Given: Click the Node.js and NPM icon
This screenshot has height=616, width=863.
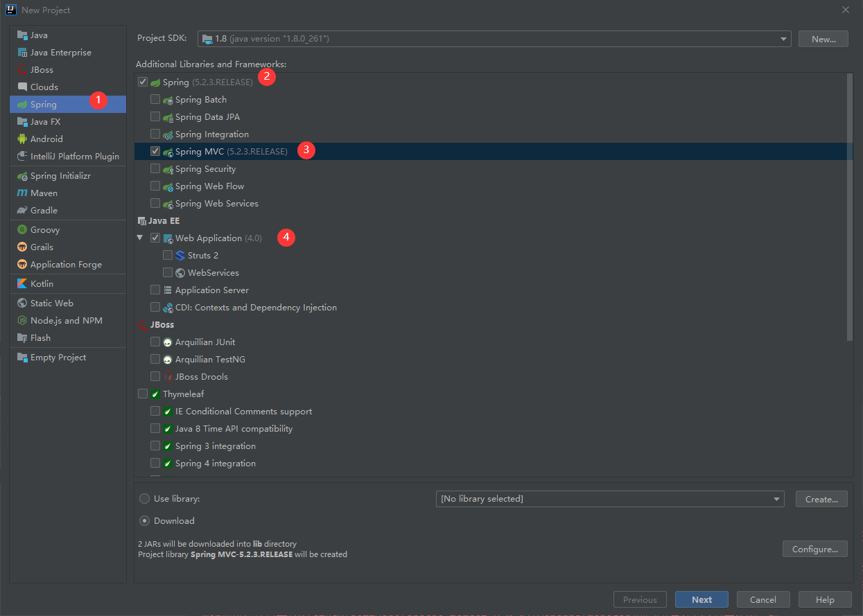Looking at the screenshot, I should point(22,320).
